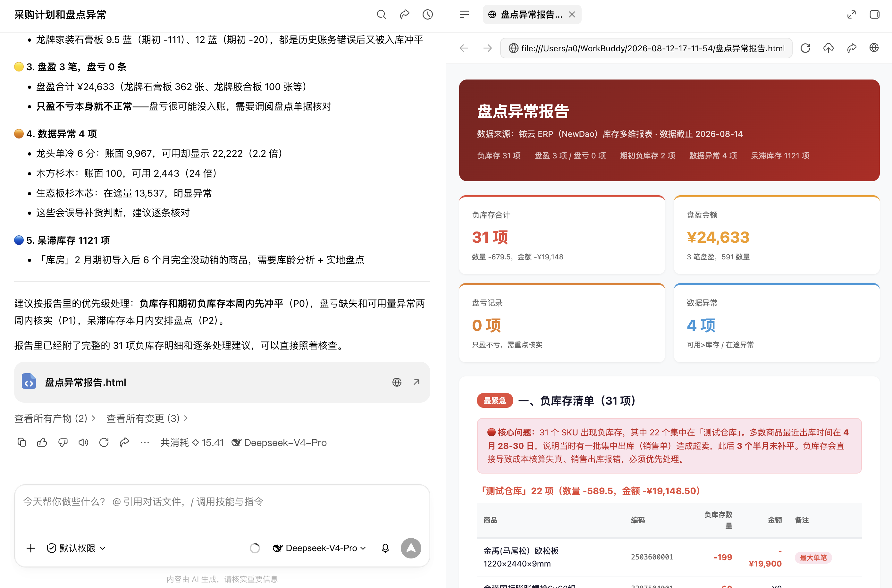The image size is (892, 588).
Task: Like the reply with thumbs up
Action: click(42, 442)
